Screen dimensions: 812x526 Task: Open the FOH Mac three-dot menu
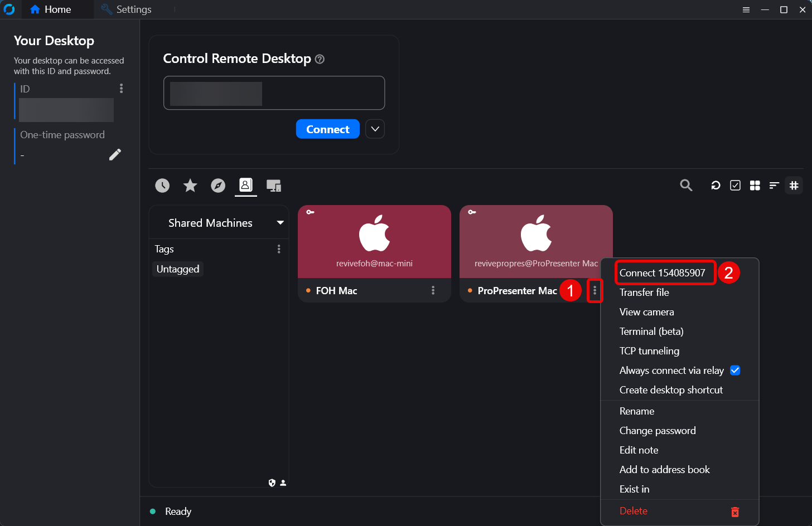433,290
